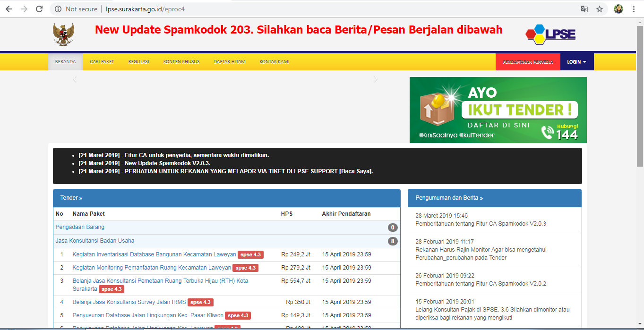Open Google Translate from the address bar

(x=584, y=8)
